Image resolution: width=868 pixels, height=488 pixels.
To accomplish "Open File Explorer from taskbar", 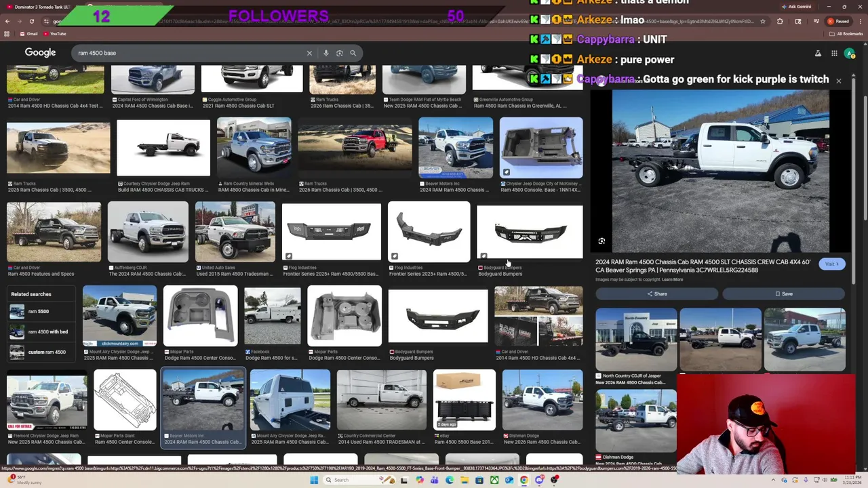I will pos(465,480).
